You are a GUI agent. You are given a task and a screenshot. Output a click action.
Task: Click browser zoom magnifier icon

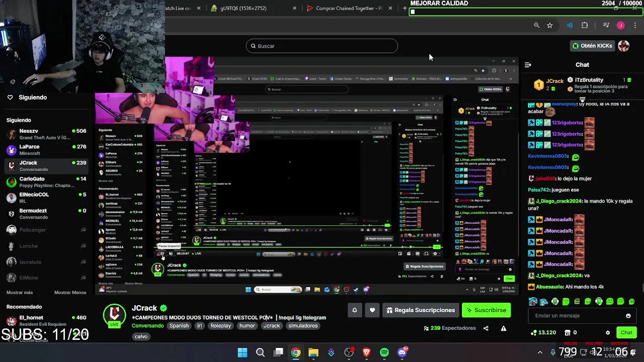(536, 25)
